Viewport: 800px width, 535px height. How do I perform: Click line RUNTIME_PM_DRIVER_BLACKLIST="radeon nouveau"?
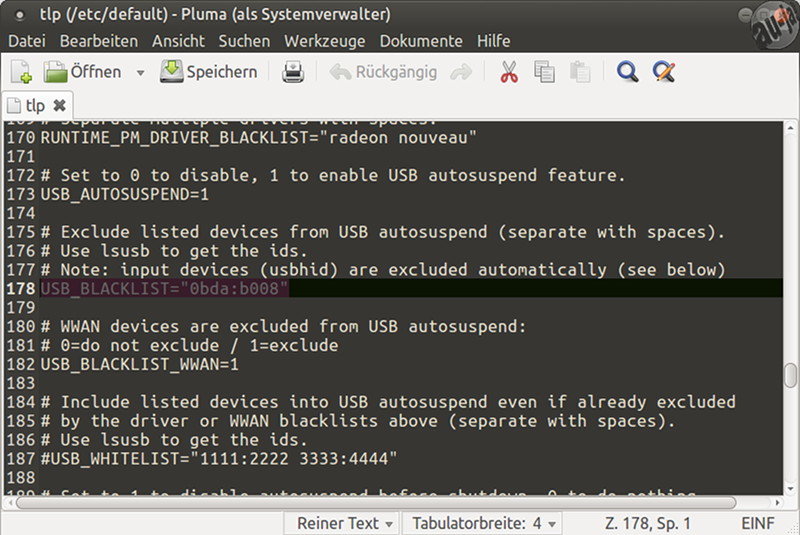pos(258,138)
